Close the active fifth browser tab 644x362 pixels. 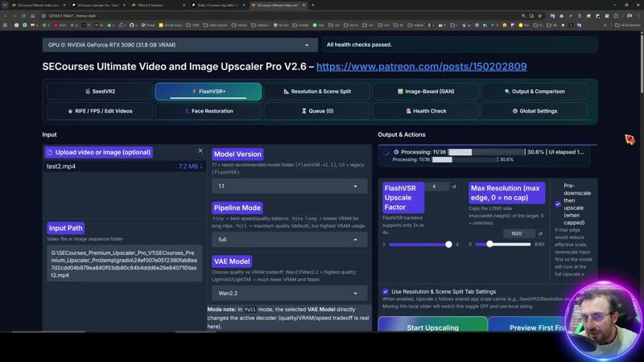coord(304,5)
